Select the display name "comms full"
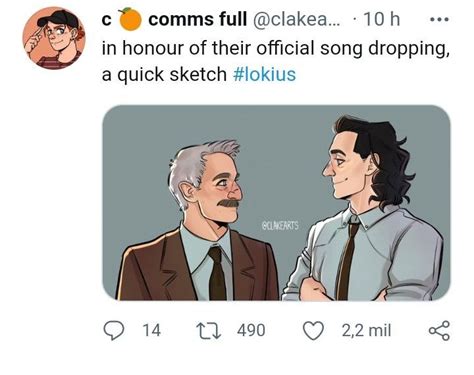This screenshot has height=375, width=474. [x=198, y=19]
